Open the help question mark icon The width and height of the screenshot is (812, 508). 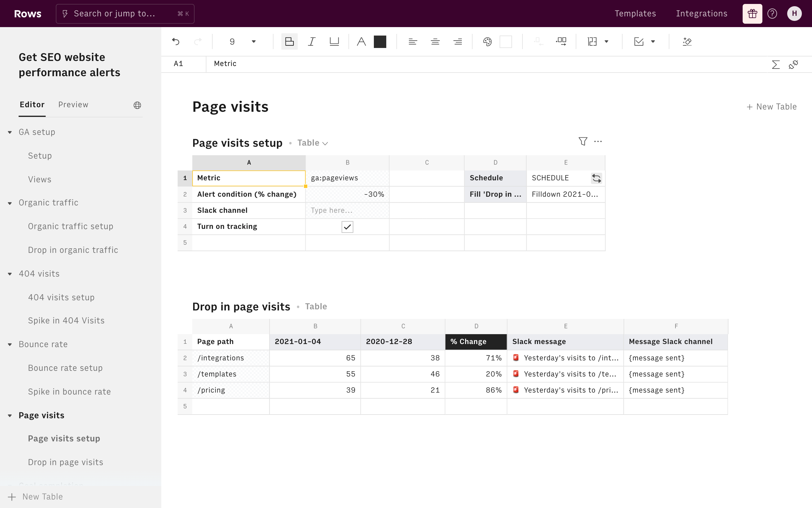772,14
